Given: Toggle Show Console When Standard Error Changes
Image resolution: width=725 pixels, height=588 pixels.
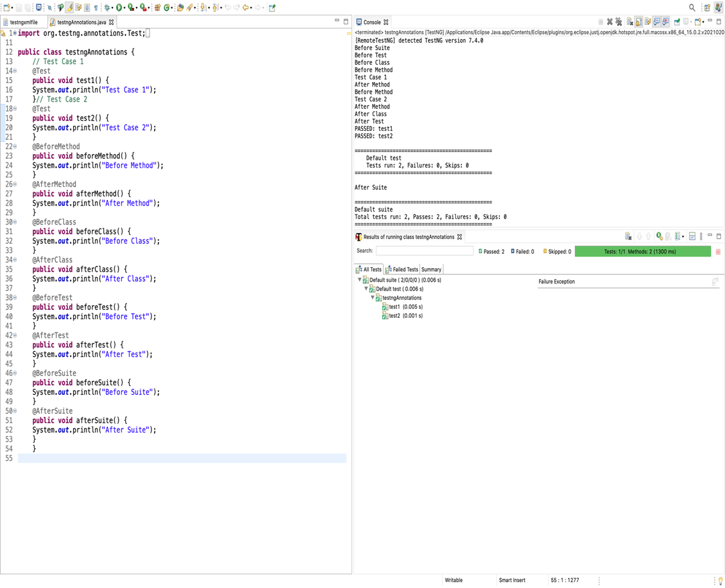Looking at the screenshot, I should click(x=668, y=22).
